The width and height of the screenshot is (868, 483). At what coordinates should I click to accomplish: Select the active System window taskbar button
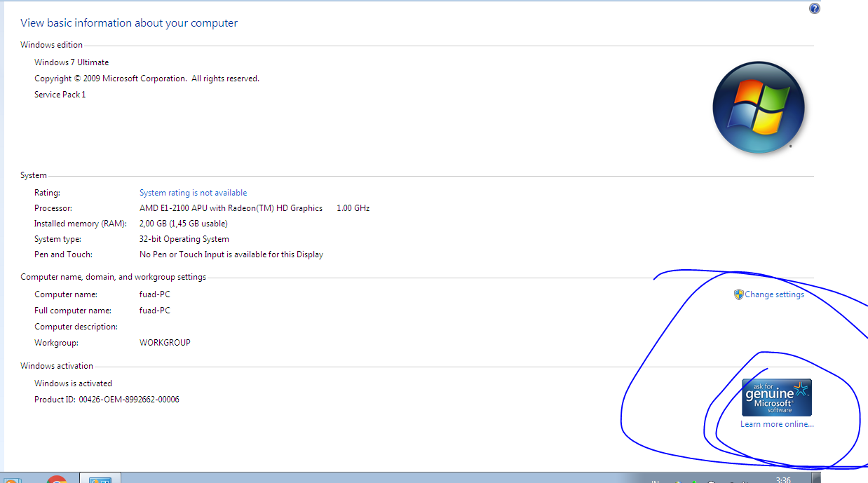[100, 478]
